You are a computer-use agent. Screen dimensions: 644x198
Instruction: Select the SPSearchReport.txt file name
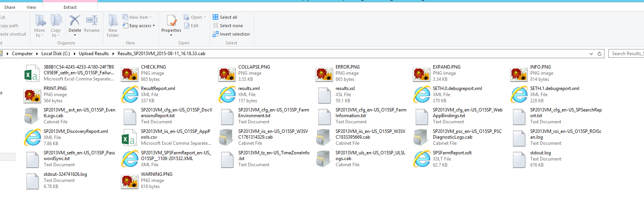[566, 113]
